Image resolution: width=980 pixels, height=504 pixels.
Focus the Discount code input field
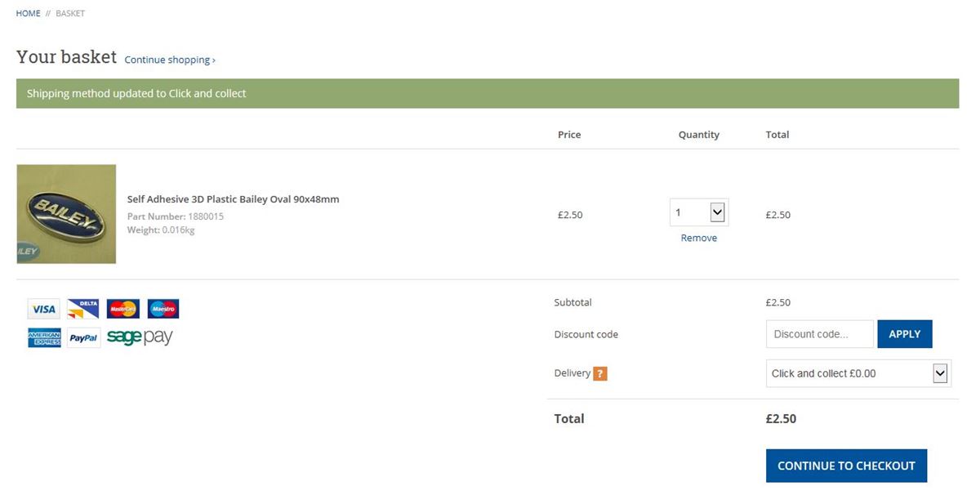(820, 334)
